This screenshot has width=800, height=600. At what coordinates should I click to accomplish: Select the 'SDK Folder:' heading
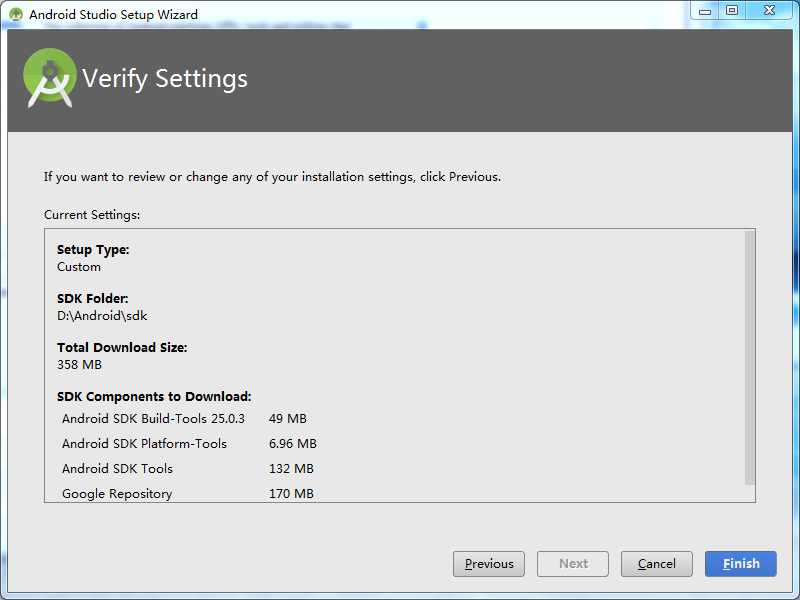(92, 298)
